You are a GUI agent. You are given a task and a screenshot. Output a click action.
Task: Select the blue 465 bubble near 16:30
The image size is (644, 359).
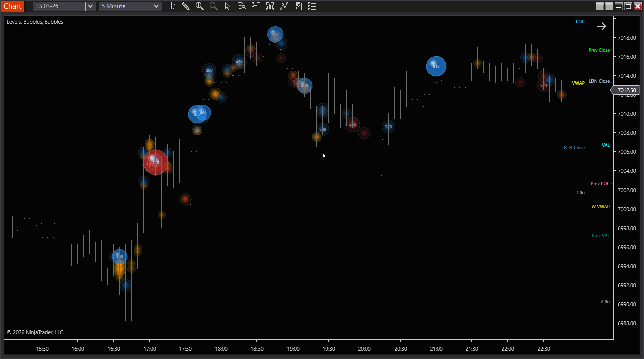point(120,257)
